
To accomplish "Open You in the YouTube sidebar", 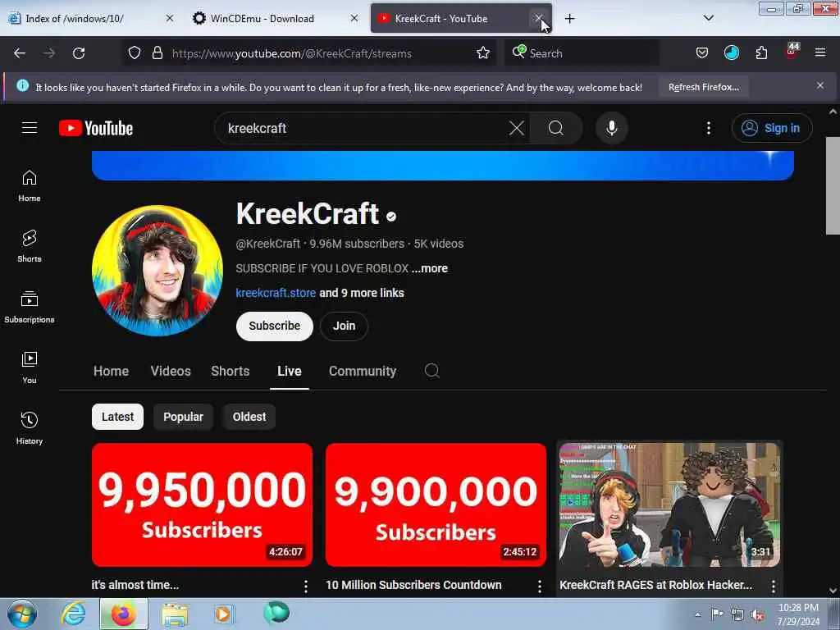I will 30,367.
